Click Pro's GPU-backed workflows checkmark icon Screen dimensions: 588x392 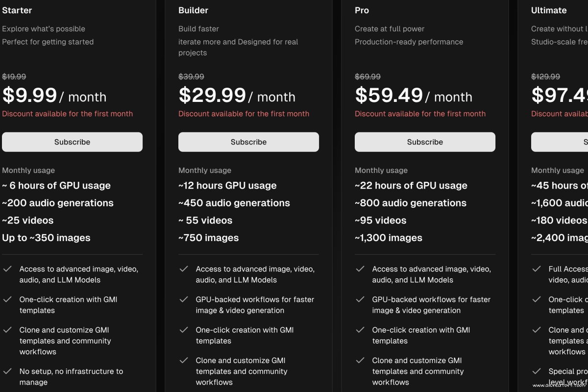(360, 299)
